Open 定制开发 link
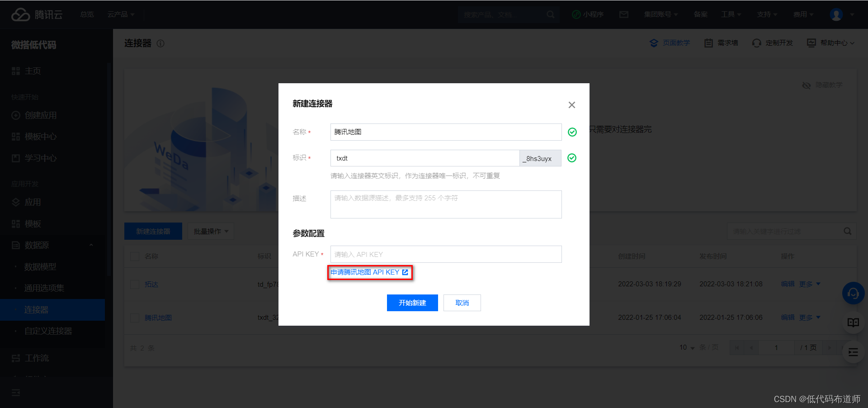Viewport: 868px width, 408px height. 773,43
